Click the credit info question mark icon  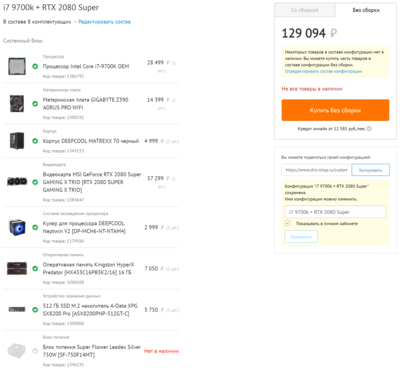pos(369,129)
